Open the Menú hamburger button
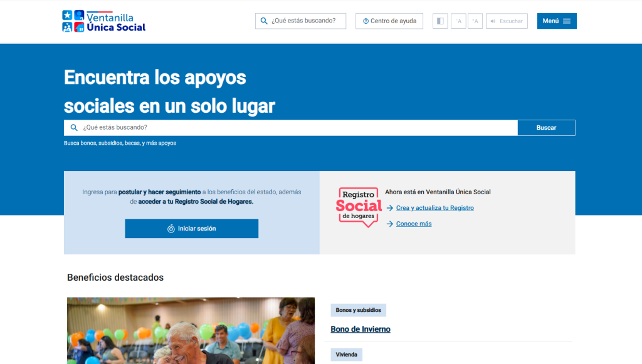Viewport: 642px width, 364px height. [557, 21]
